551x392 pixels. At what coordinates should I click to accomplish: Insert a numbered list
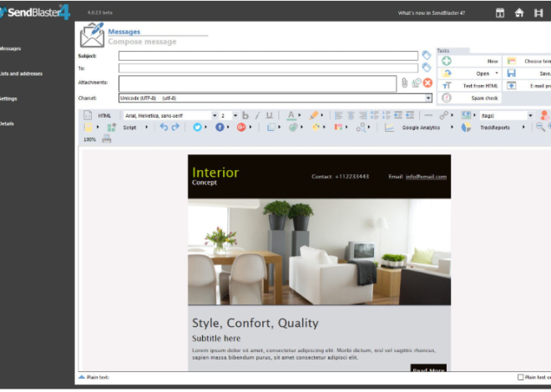point(387,115)
